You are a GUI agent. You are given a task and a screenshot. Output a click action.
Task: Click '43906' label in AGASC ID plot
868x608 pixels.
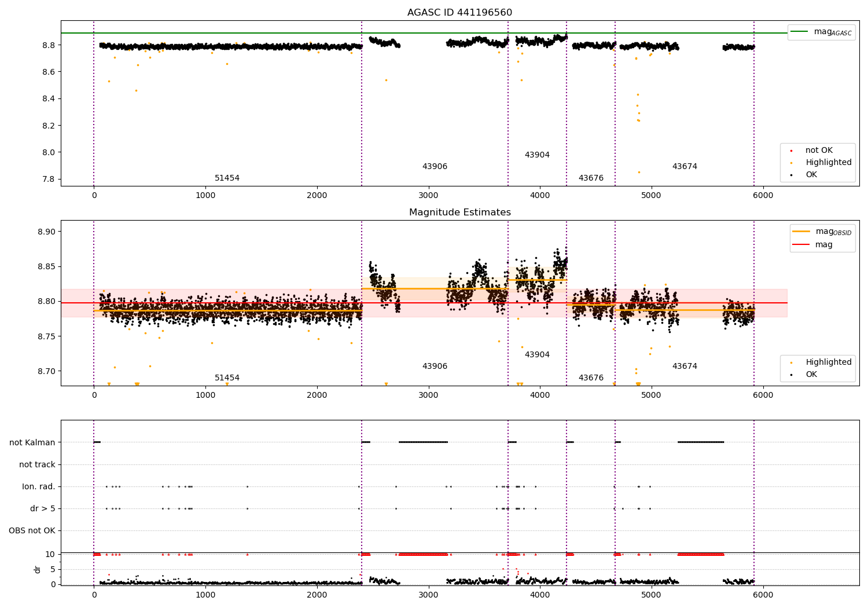[435, 166]
